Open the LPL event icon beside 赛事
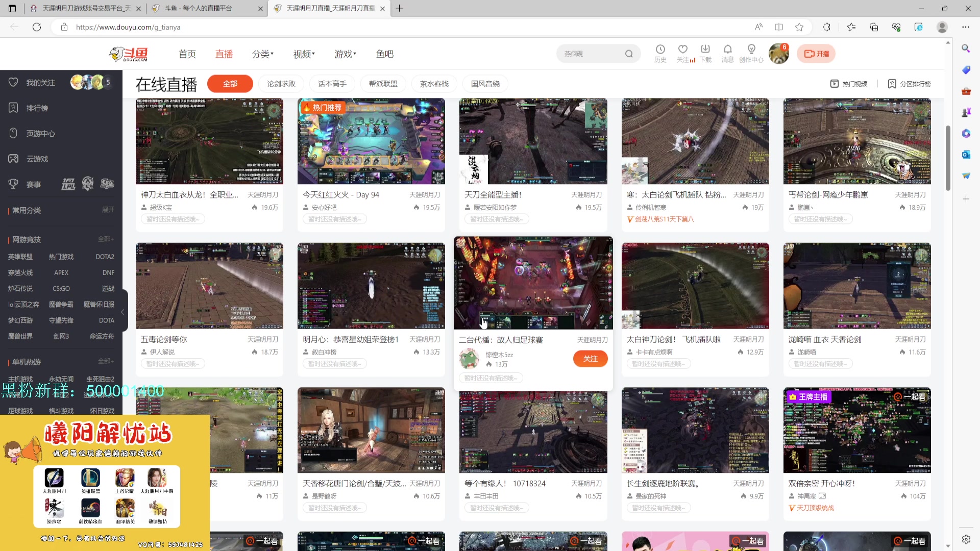Image resolution: width=980 pixels, height=551 pixels. coord(68,184)
